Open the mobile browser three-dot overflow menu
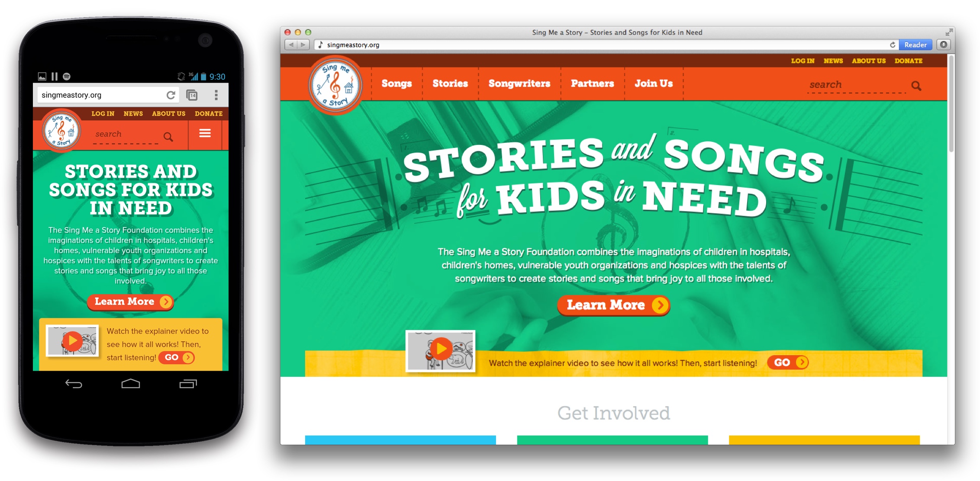980x481 pixels. 216,95
